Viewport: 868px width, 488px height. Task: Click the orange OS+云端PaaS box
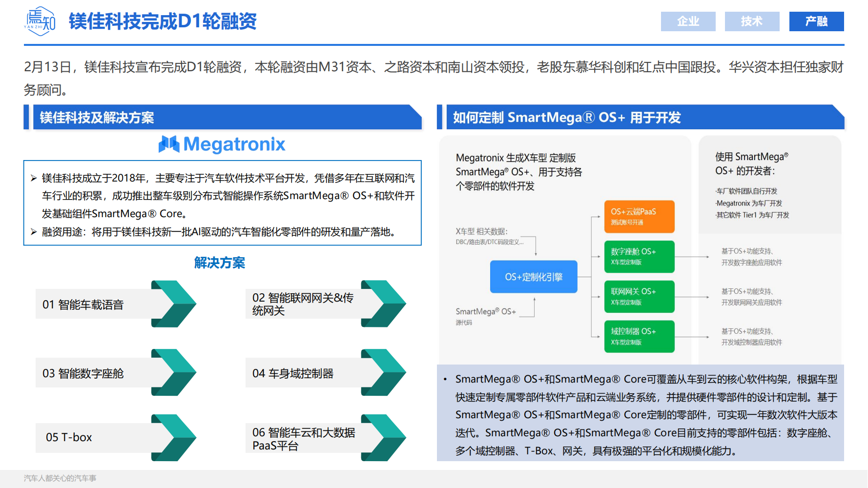click(640, 217)
